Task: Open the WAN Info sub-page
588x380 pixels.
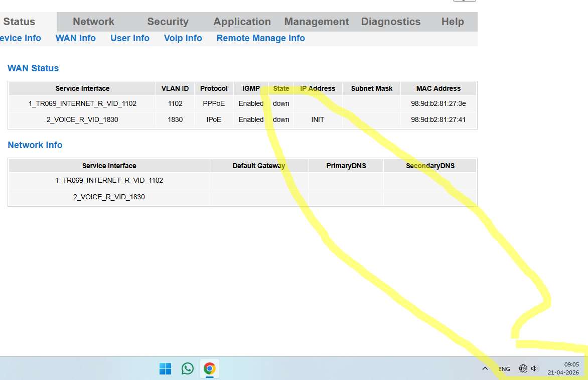Action: pyautogui.click(x=76, y=38)
